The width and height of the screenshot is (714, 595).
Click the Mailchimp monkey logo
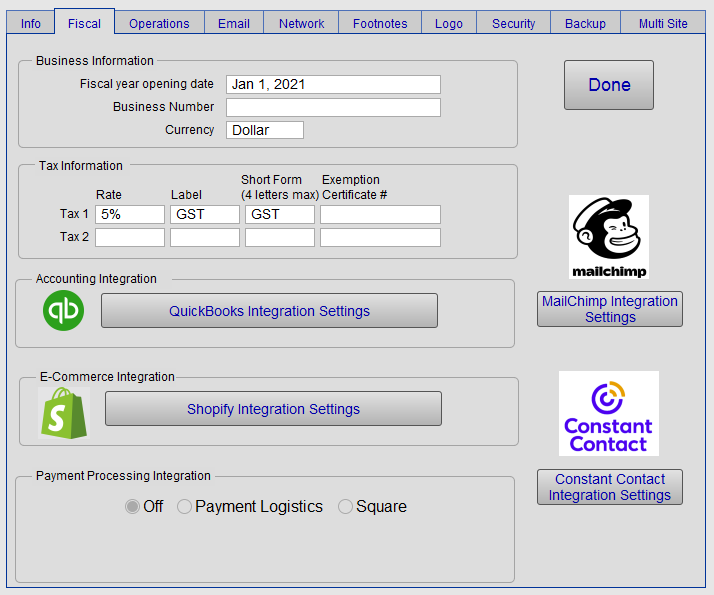pyautogui.click(x=609, y=237)
